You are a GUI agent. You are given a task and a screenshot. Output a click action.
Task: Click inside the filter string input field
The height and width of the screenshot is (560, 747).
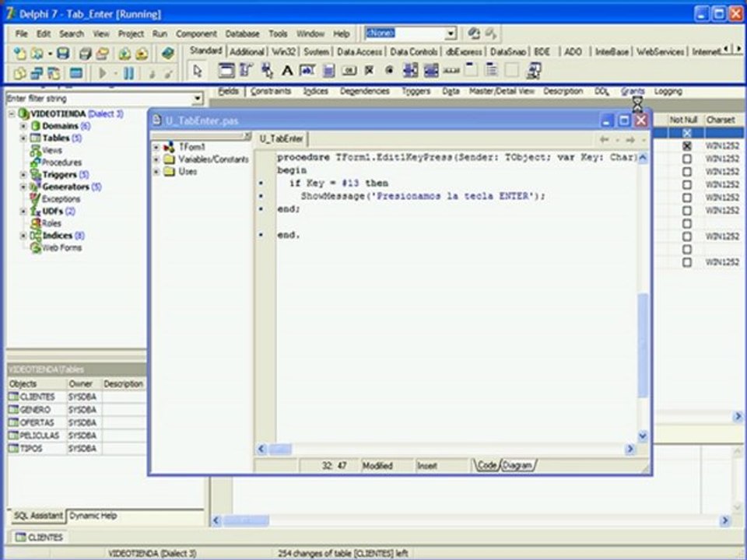coord(99,99)
